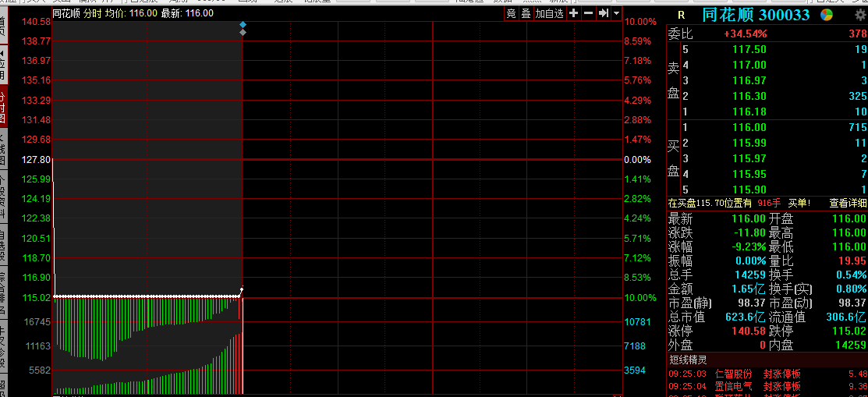Click 流通值 value 306.6亿

tap(846, 317)
